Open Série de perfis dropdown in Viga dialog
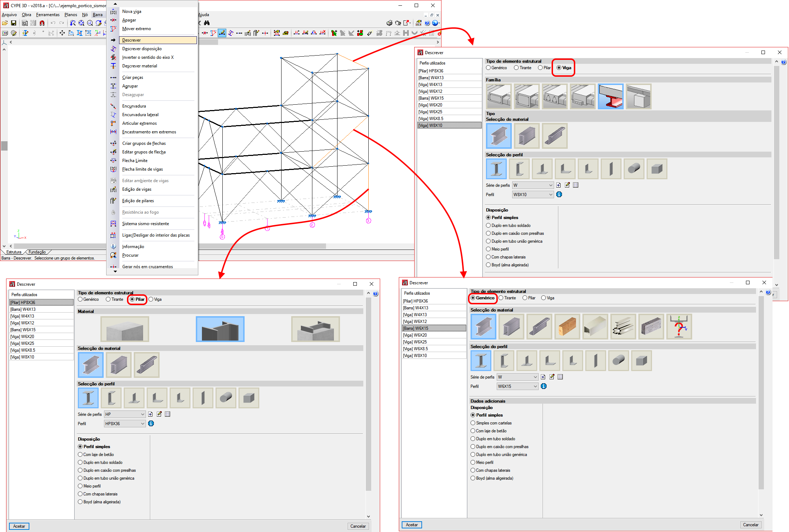 pos(533,185)
